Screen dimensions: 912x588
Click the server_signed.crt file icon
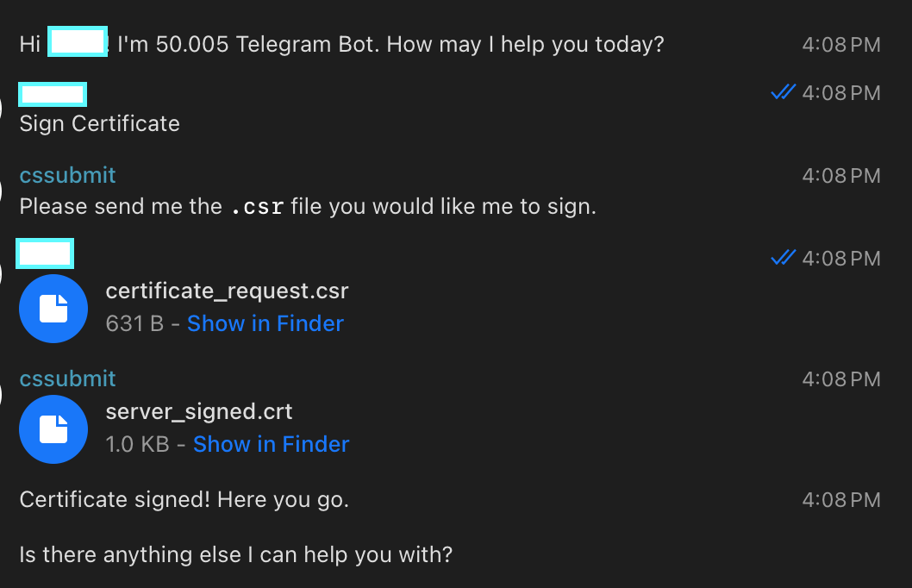[x=53, y=428]
